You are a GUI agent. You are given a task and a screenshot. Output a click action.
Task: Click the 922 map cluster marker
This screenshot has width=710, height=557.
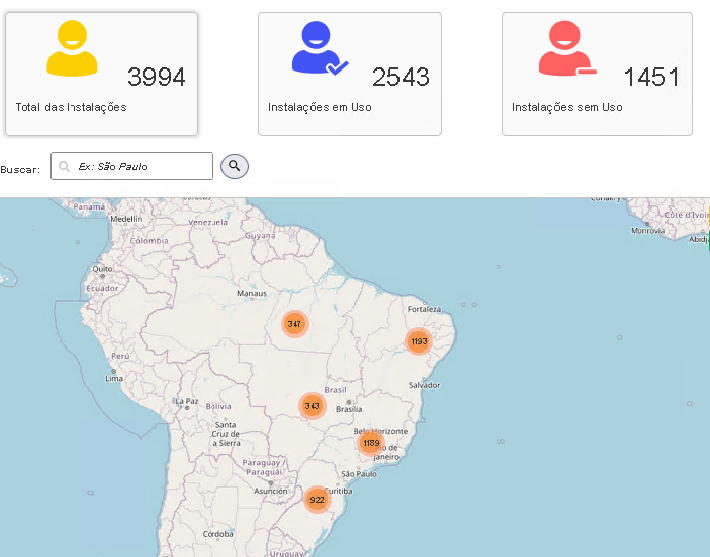click(317, 500)
